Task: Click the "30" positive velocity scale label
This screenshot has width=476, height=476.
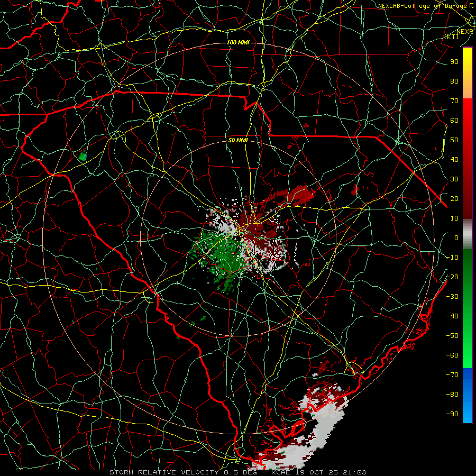Action: pyautogui.click(x=454, y=179)
